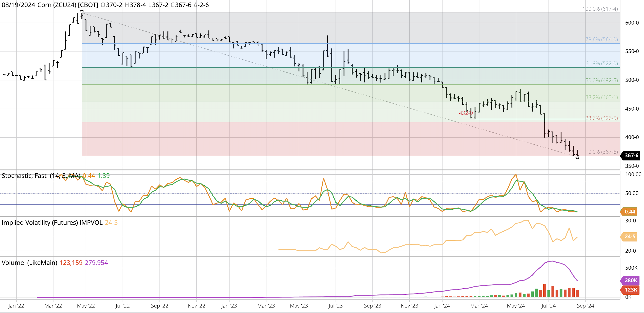Image resolution: width=644 pixels, height=313 pixels.
Task: Click the purple 280K open interest tag
Action: pos(630,280)
